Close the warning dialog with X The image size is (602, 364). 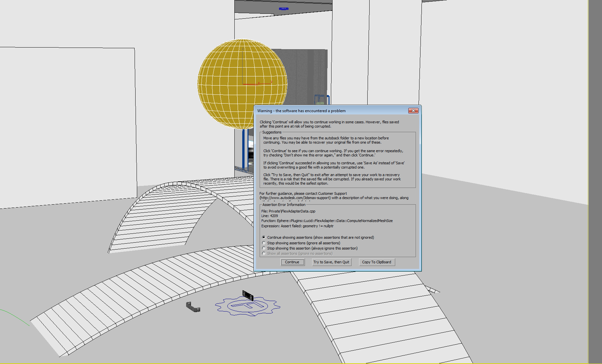coord(413,111)
